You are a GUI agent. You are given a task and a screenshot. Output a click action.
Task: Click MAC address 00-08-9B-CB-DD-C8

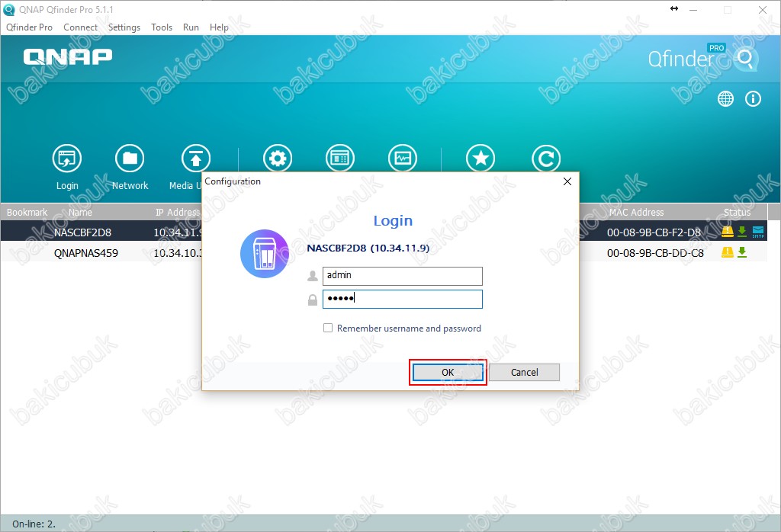[x=655, y=253]
